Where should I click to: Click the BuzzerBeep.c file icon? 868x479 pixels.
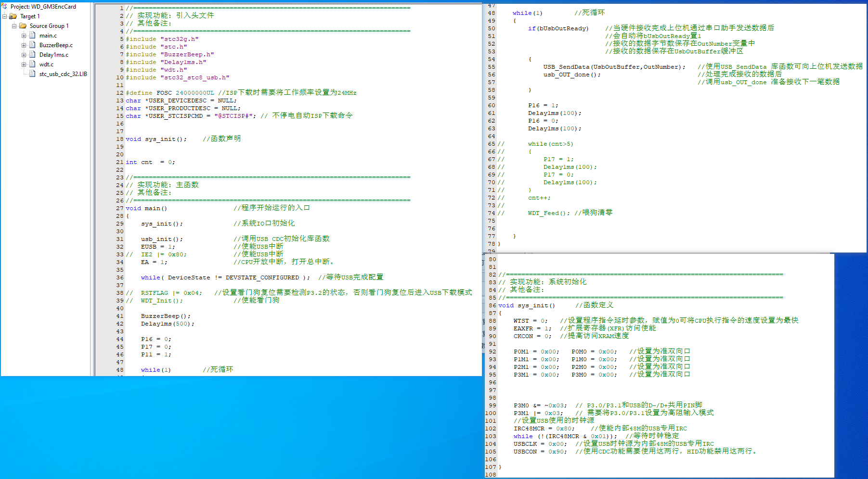click(x=32, y=45)
